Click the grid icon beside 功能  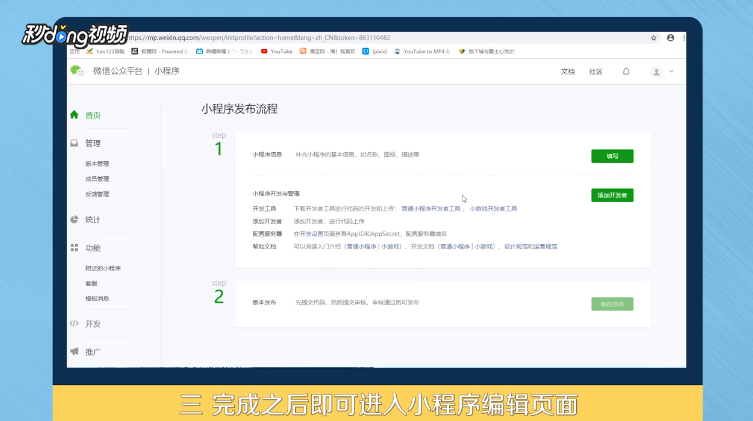74,248
